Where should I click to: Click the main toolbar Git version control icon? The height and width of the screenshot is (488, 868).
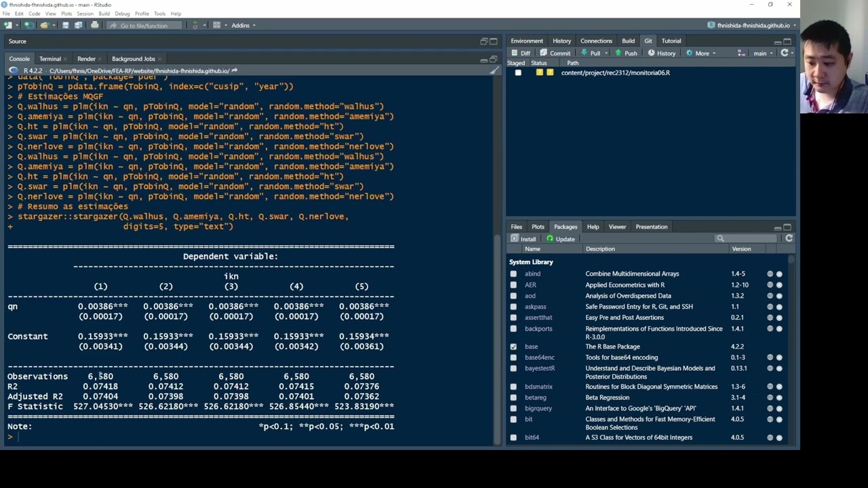tap(195, 25)
